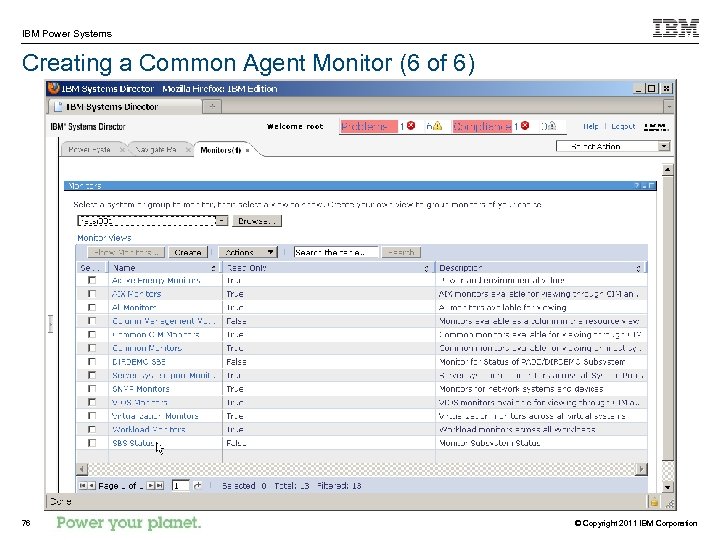Open the DIRDEMO SBS monitor link

(139, 362)
